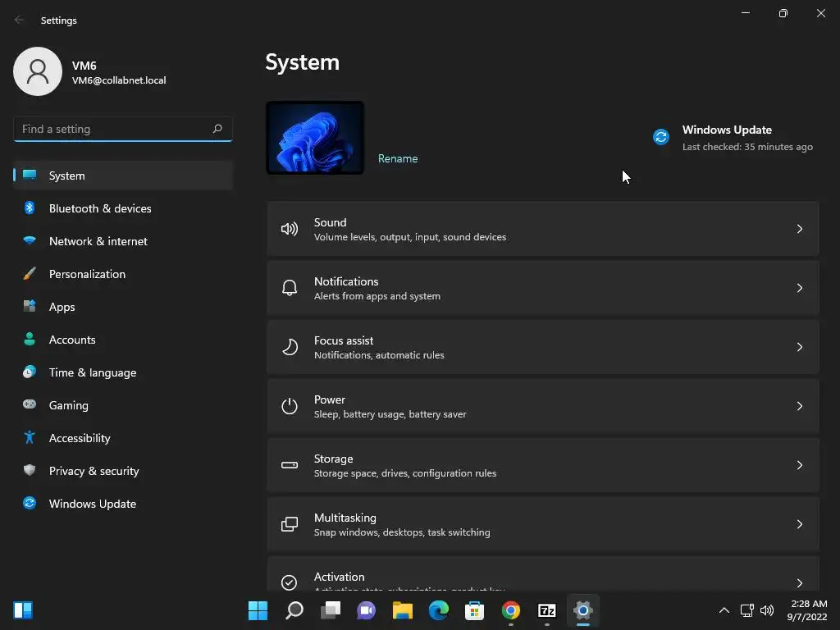The height and width of the screenshot is (630, 840).
Task: Click the 'Snap windows, desktops, task switching' text
Action: (x=402, y=532)
